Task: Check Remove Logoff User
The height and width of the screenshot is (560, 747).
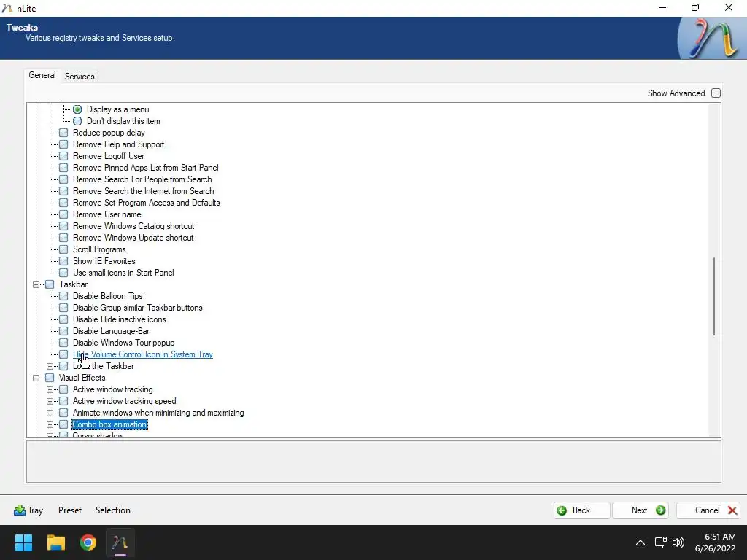Action: [x=63, y=156]
